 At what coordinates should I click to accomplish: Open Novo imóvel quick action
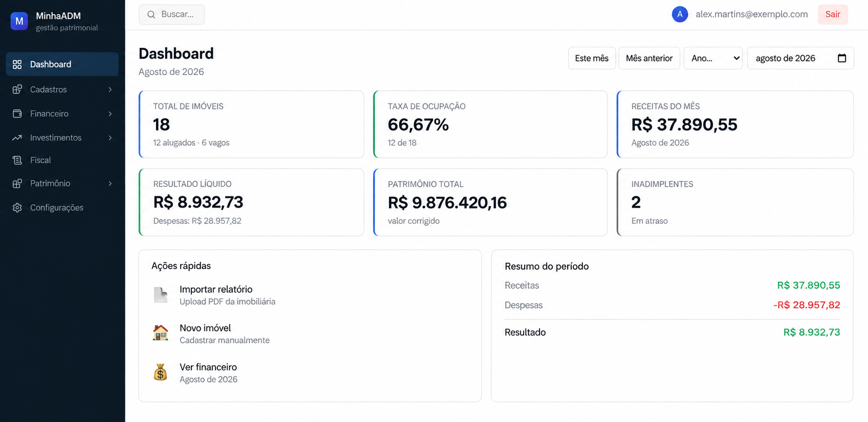tap(227, 333)
